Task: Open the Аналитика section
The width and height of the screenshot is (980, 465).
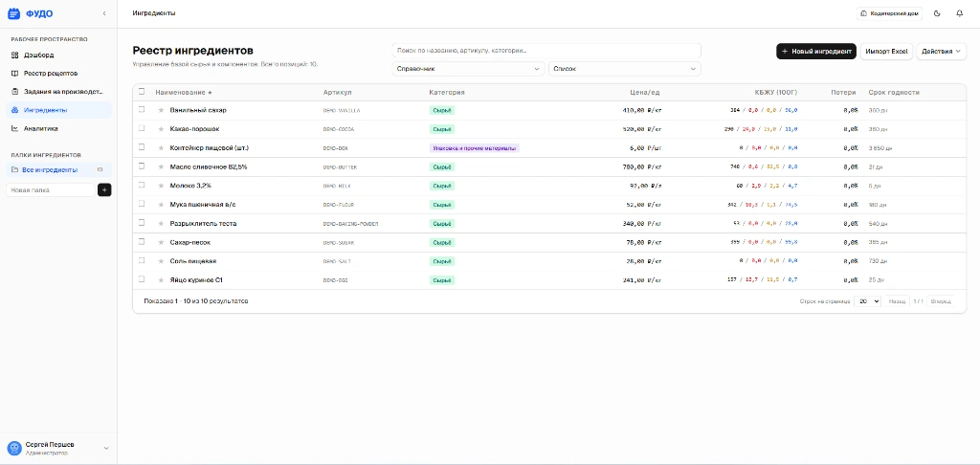Action: click(40, 128)
